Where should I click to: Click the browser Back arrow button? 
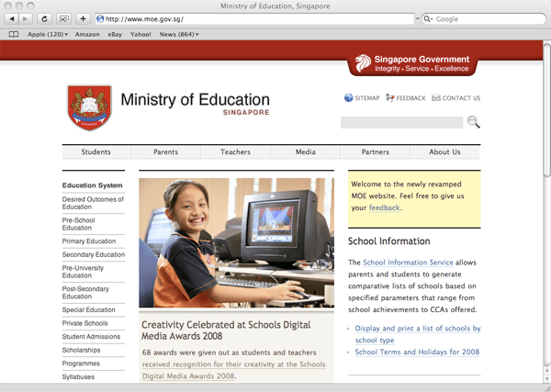coord(12,18)
